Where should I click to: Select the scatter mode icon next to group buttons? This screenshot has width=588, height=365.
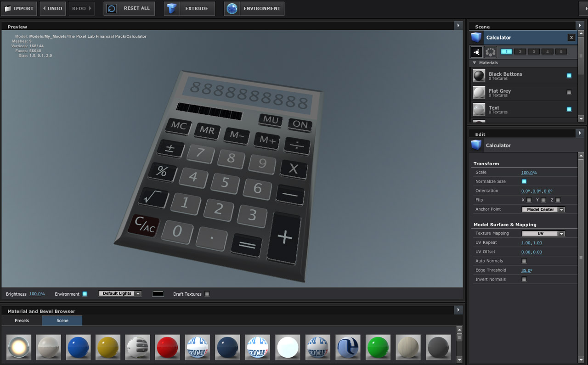(x=490, y=52)
